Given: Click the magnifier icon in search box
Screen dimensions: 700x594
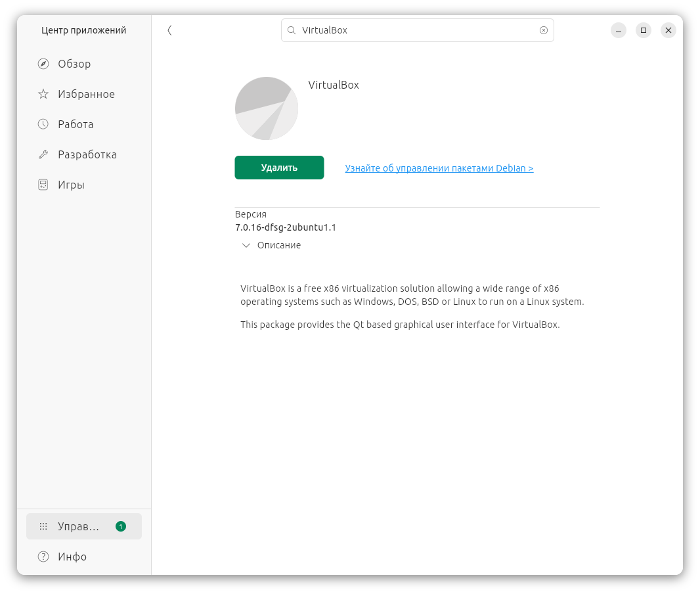Looking at the screenshot, I should 292,30.
